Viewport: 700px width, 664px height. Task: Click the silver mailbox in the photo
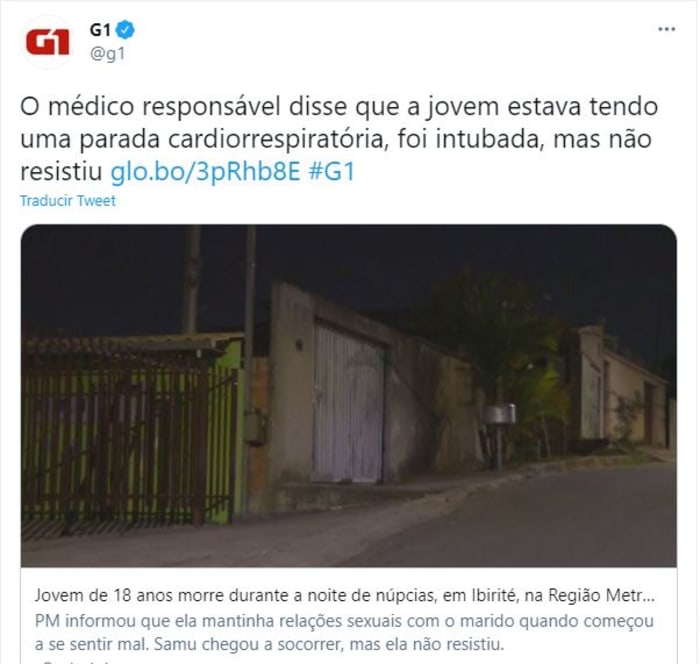click(x=500, y=413)
